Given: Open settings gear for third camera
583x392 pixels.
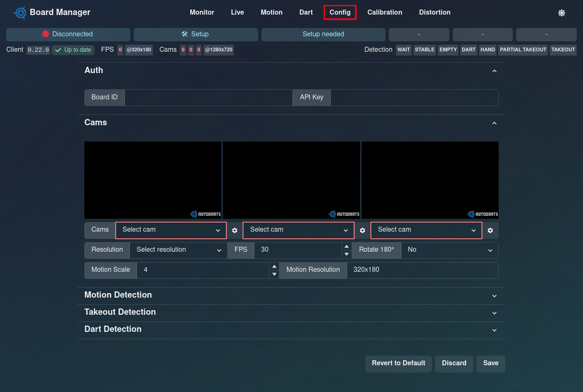Looking at the screenshot, I should coord(490,230).
